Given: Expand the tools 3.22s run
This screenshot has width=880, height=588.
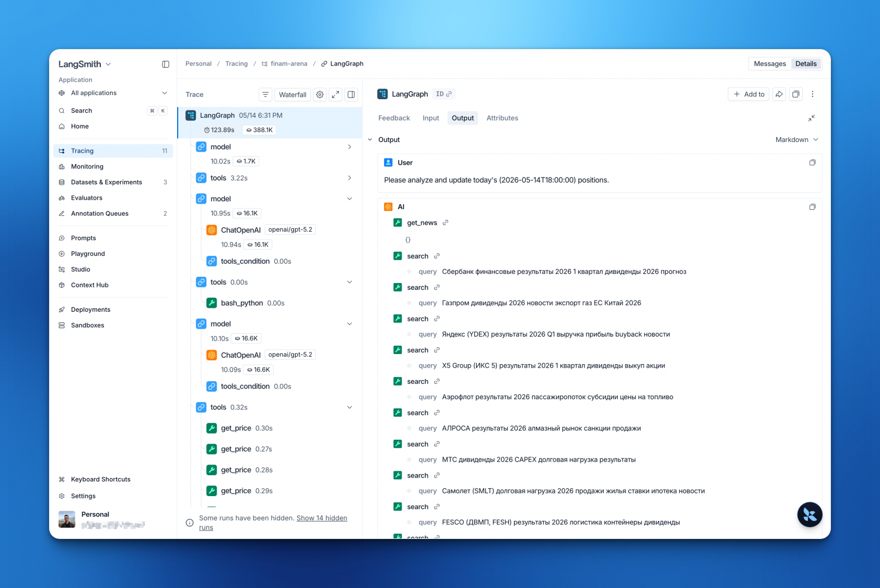Looking at the screenshot, I should (x=349, y=178).
